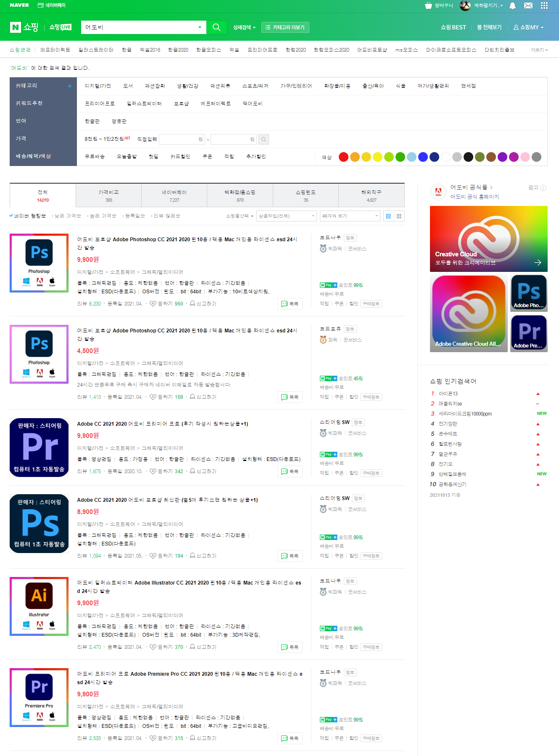Click the 어도비 공식 홈페이지 link

point(475,197)
